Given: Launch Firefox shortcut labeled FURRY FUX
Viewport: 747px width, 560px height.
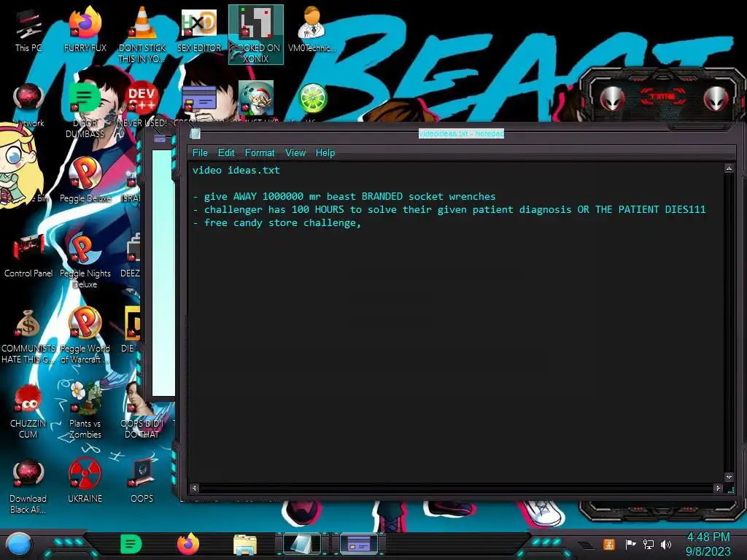Looking at the screenshot, I should point(85,30).
